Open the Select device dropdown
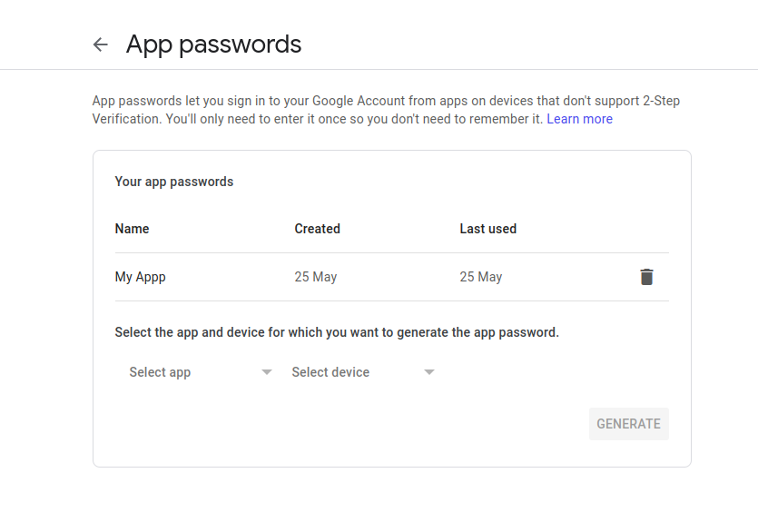This screenshot has width=758, height=532. (x=354, y=371)
